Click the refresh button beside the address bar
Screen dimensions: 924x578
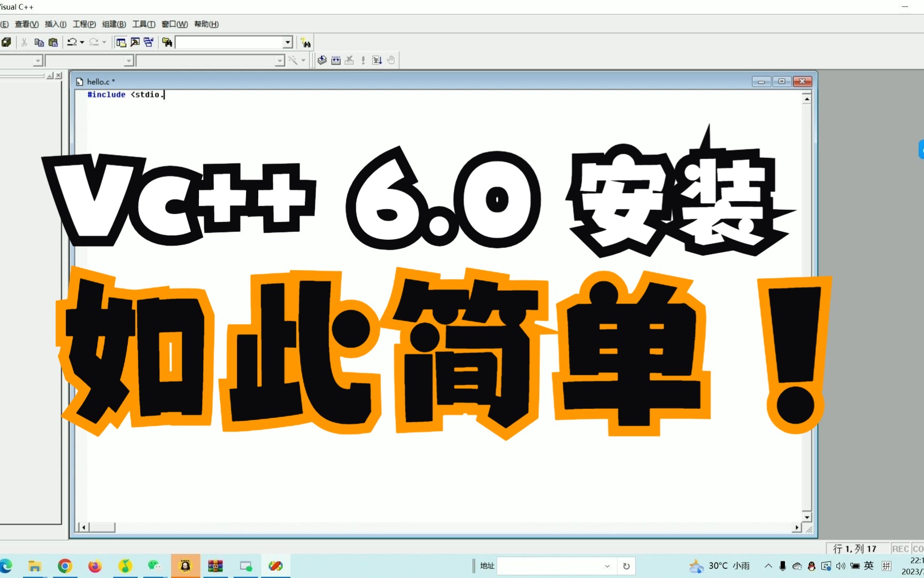click(626, 566)
